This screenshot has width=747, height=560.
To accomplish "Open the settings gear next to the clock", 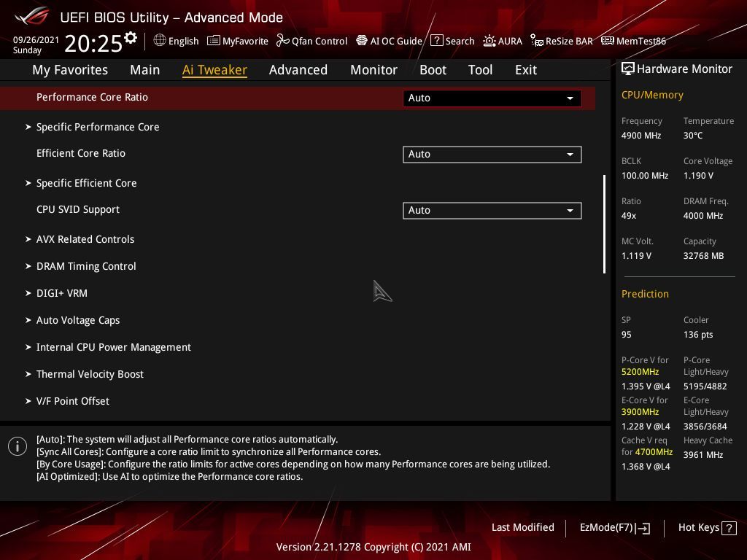I will pos(131,38).
